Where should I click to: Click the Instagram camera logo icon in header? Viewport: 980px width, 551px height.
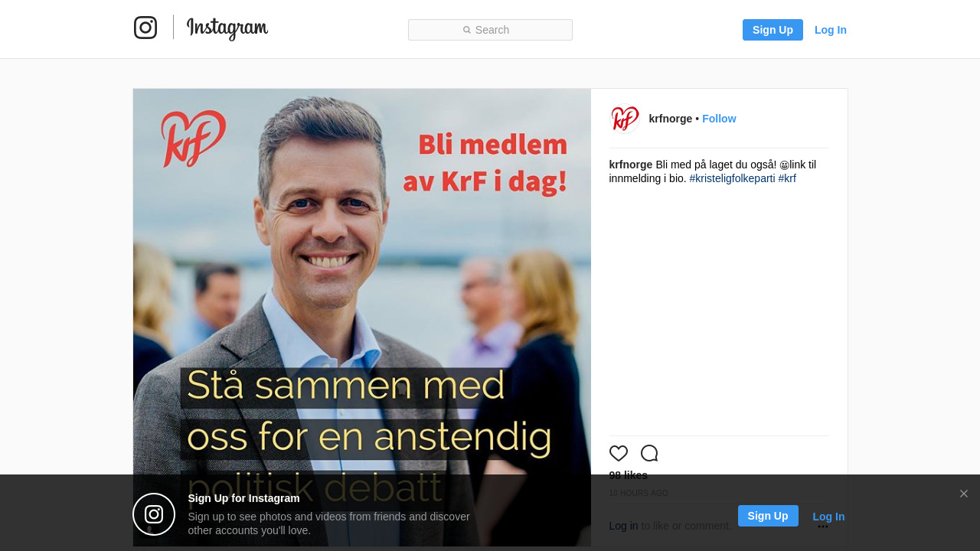tap(145, 28)
